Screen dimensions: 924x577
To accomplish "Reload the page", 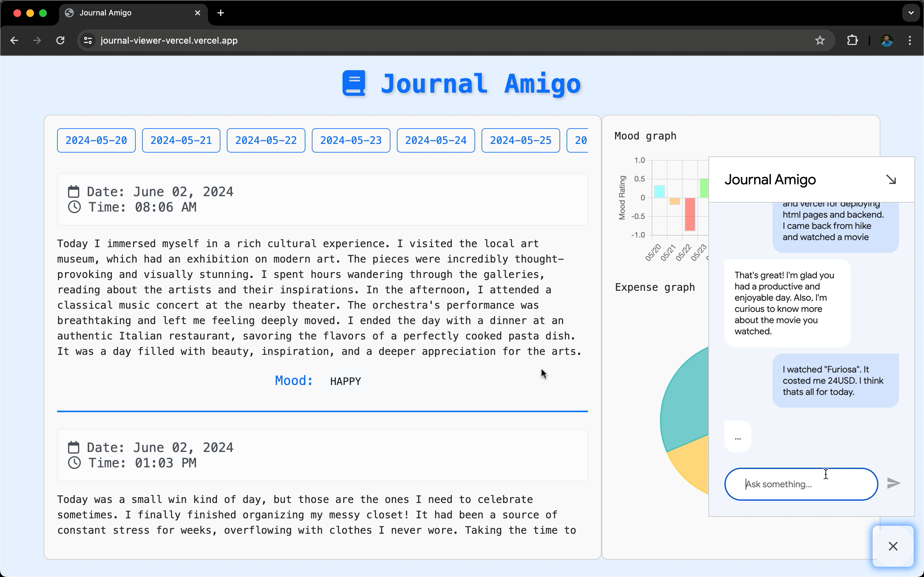I will [60, 40].
